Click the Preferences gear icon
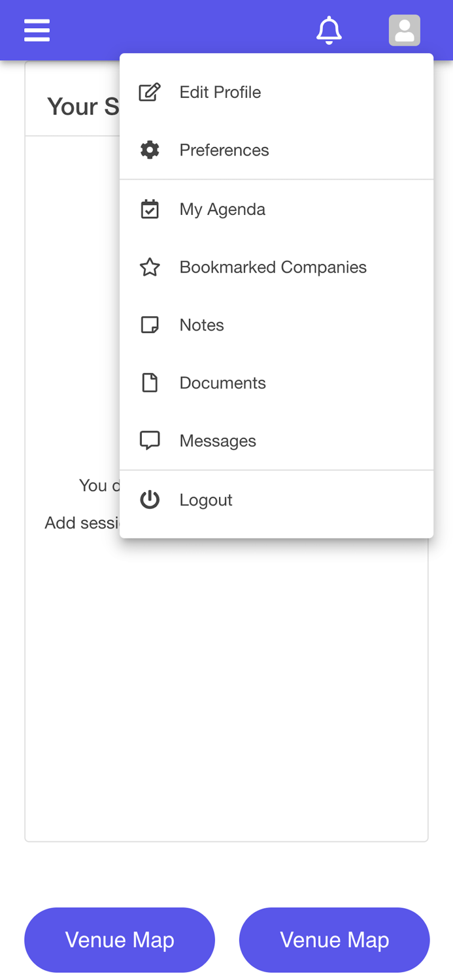The width and height of the screenshot is (453, 980). [x=150, y=150]
